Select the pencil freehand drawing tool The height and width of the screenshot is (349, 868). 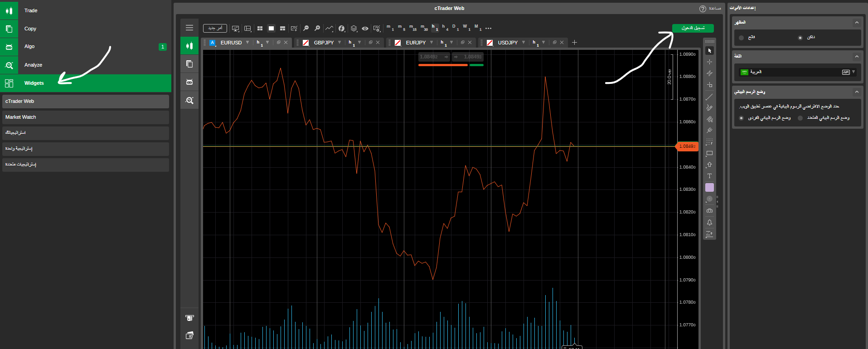709,108
